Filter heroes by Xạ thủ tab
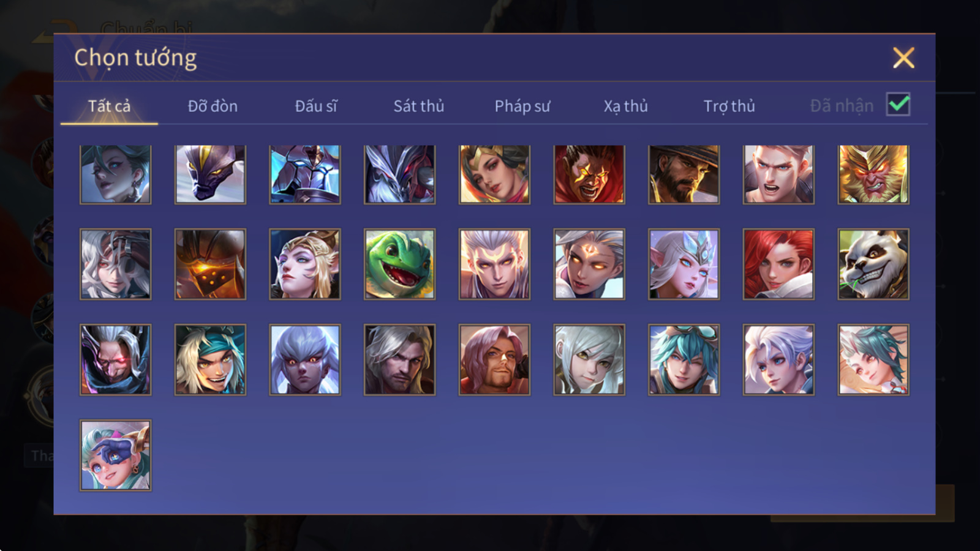980x551 pixels. coord(625,106)
